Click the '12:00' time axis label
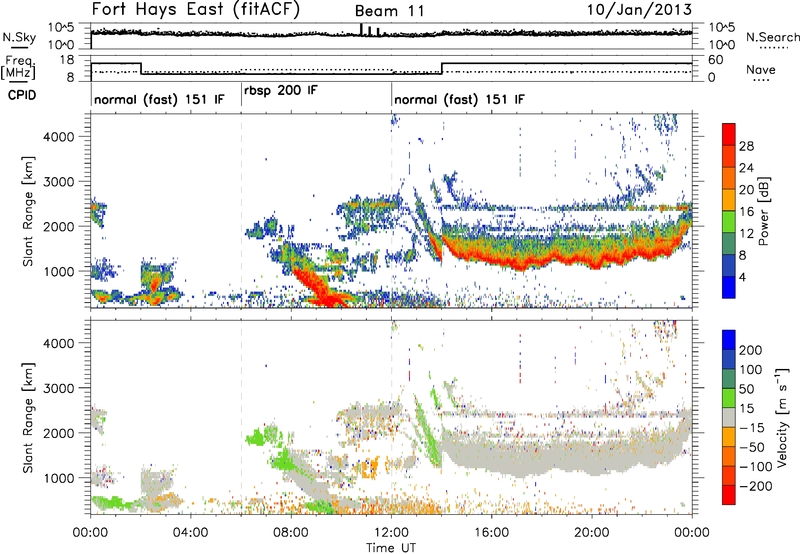Viewport: 800px width, 554px height. tap(391, 533)
